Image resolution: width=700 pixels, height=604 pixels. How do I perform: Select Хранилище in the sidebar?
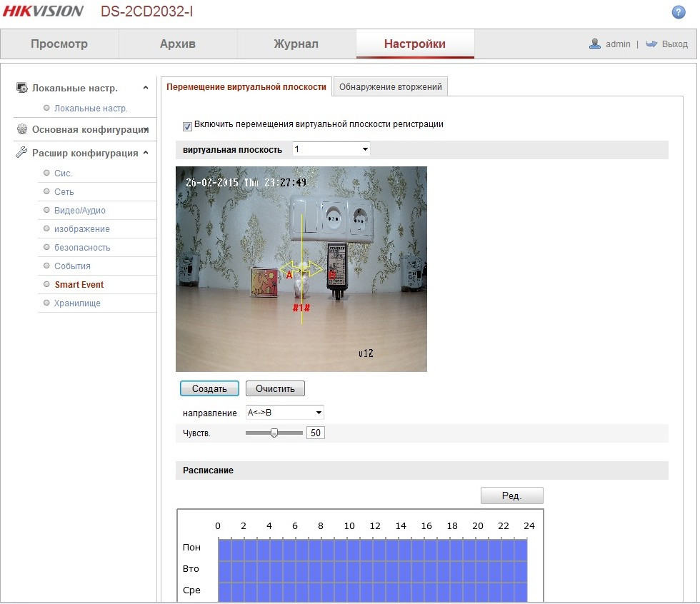pos(77,303)
